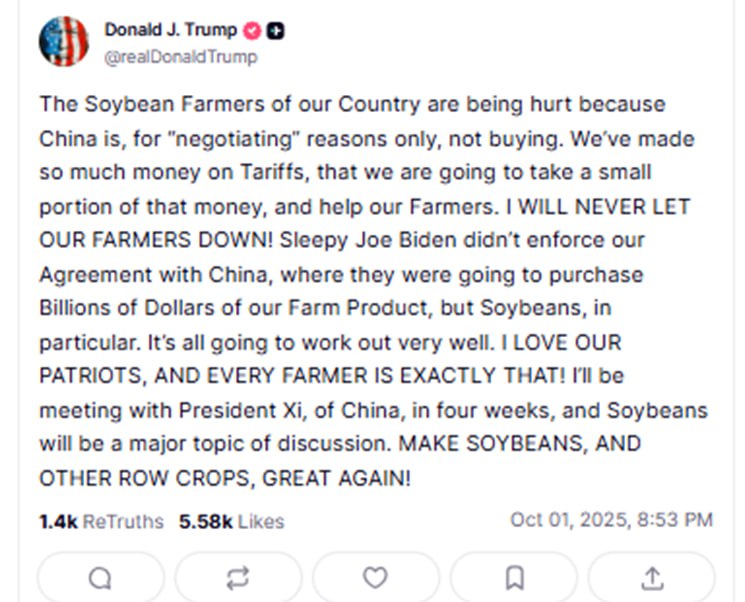
Task: Bookmark this post
Action: click(x=514, y=577)
